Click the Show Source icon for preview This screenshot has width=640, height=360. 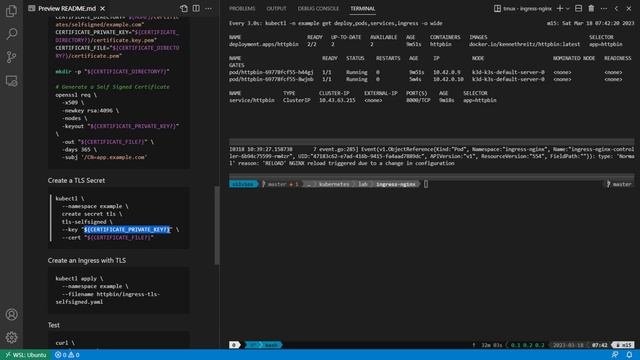184,8
